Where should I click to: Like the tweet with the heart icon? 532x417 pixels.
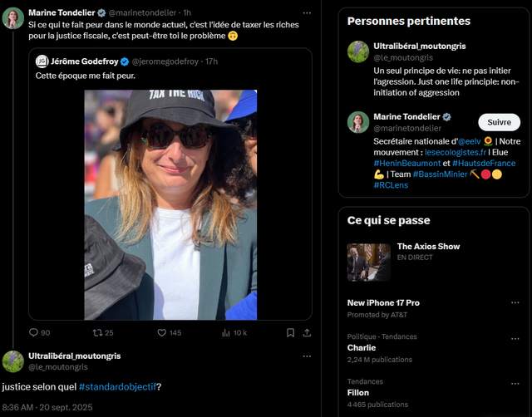tap(163, 332)
